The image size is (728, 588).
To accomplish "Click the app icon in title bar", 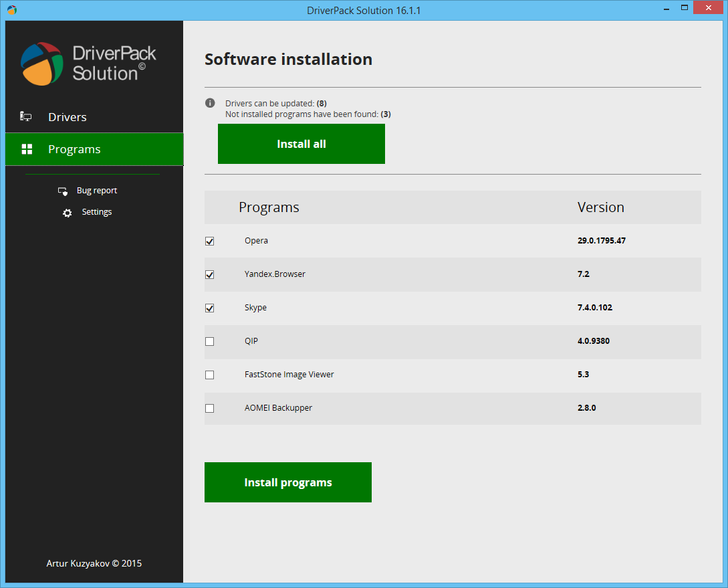I will pyautogui.click(x=11, y=10).
